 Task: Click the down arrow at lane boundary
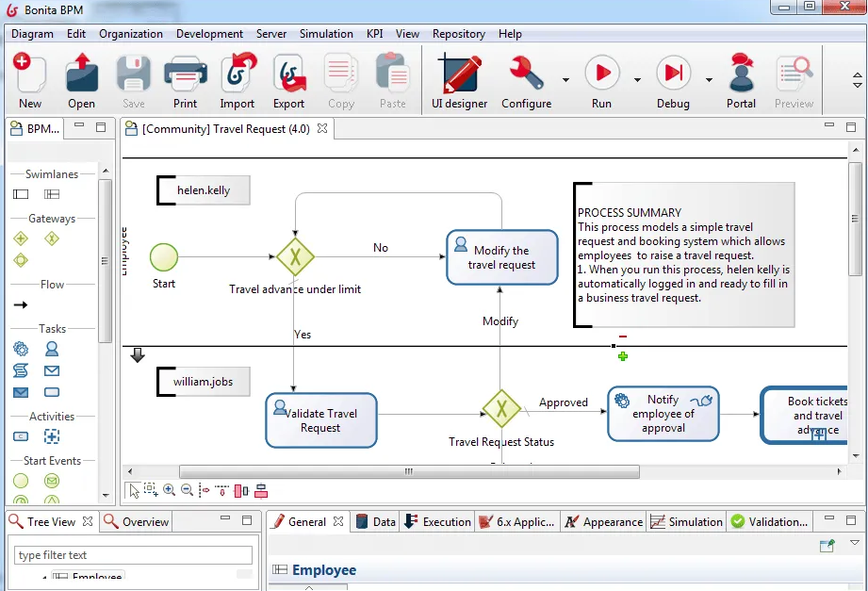138,355
